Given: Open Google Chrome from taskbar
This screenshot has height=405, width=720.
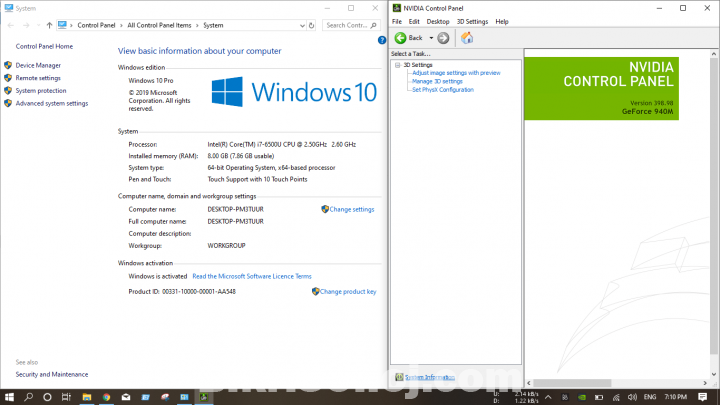Looking at the screenshot, I should pos(107,397).
